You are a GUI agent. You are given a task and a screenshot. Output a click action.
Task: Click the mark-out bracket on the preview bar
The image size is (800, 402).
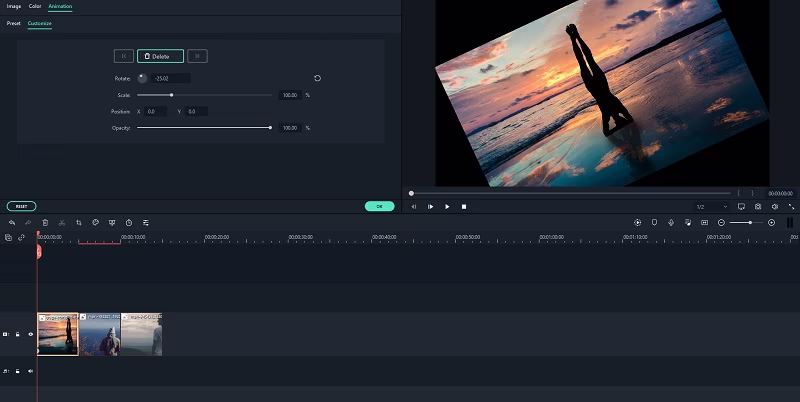tap(752, 193)
